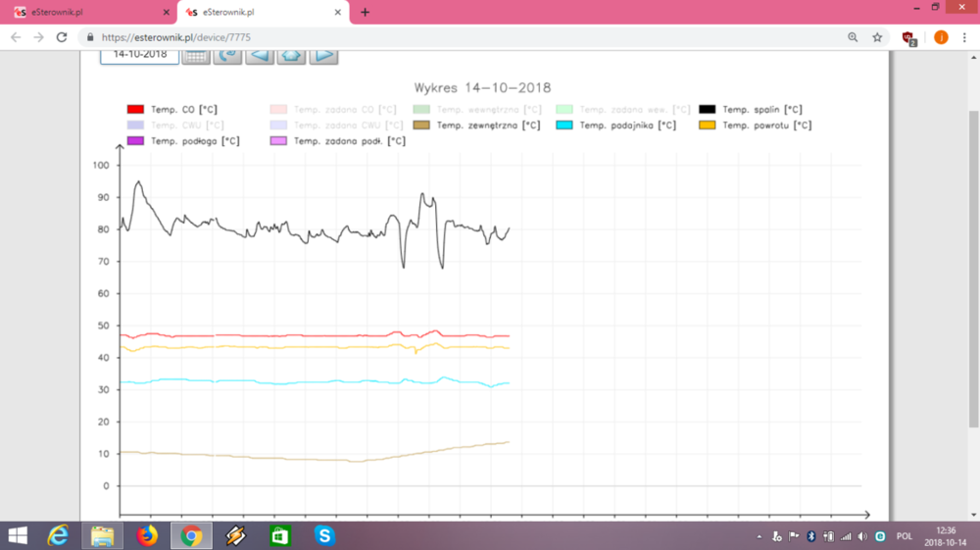The height and width of the screenshot is (550, 980).
Task: Hide the Temp. spalin series
Action: pyautogui.click(x=707, y=110)
